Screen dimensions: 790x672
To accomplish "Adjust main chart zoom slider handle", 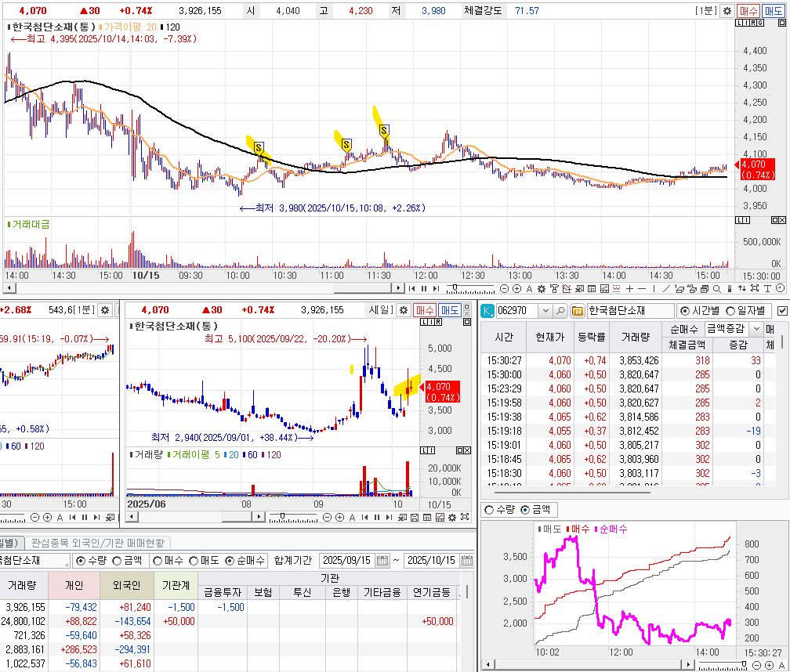I will pos(455,287).
